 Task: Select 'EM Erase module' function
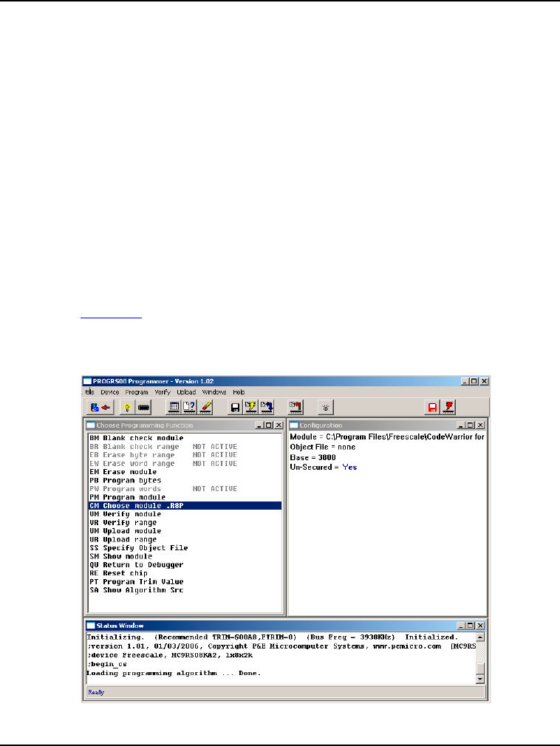185,472
